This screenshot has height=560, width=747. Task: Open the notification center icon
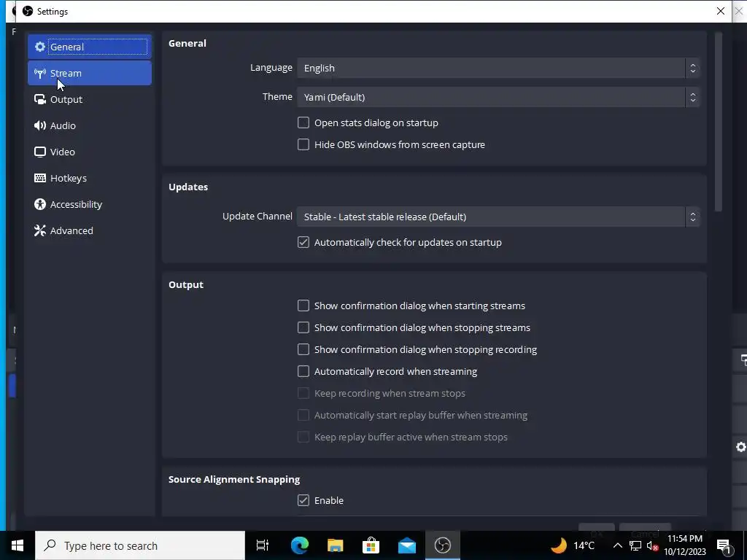pyautogui.click(x=724, y=545)
